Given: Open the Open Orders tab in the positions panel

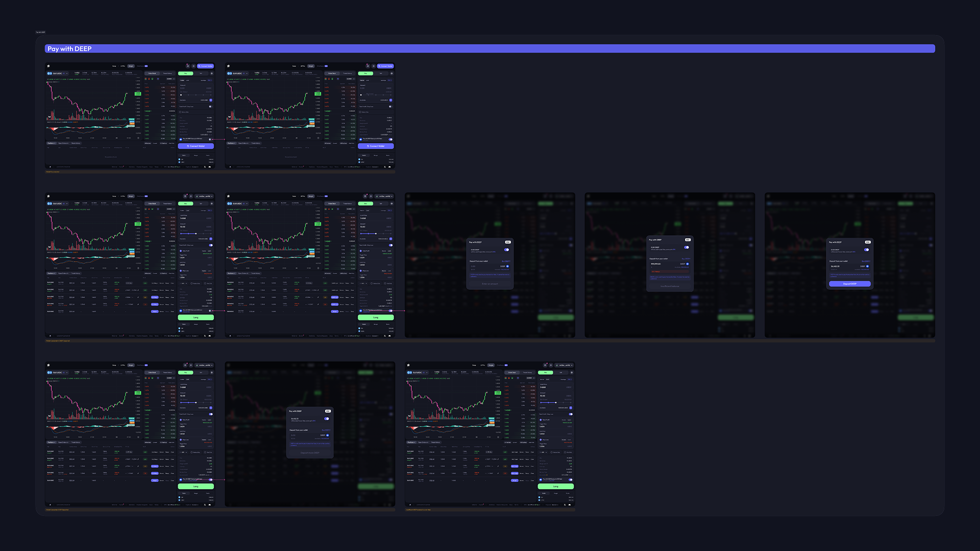Looking at the screenshot, I should click(63, 273).
